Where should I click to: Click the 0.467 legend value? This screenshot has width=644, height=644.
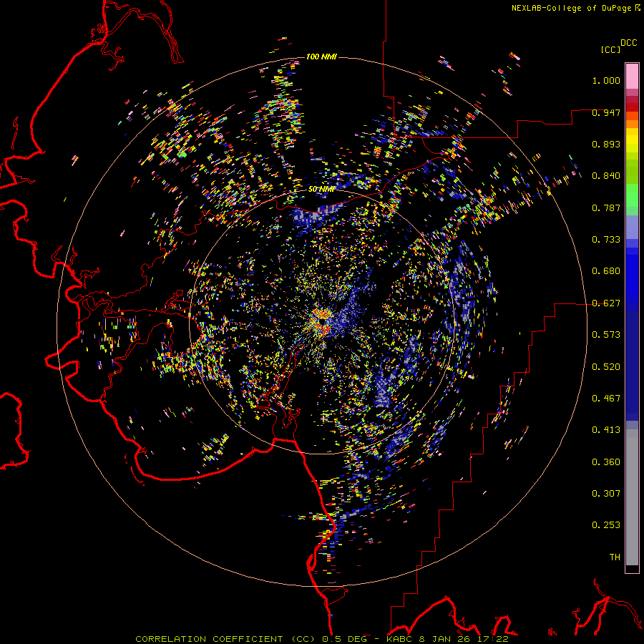pos(606,399)
